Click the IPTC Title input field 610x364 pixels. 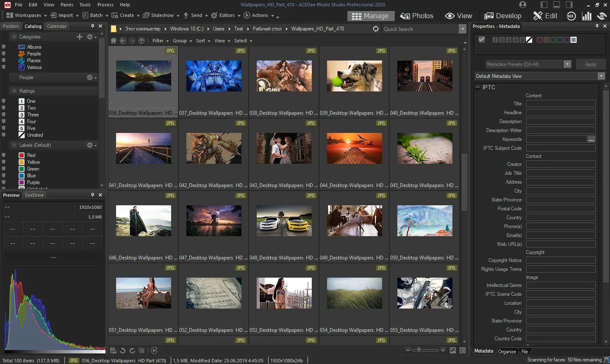[x=560, y=104]
